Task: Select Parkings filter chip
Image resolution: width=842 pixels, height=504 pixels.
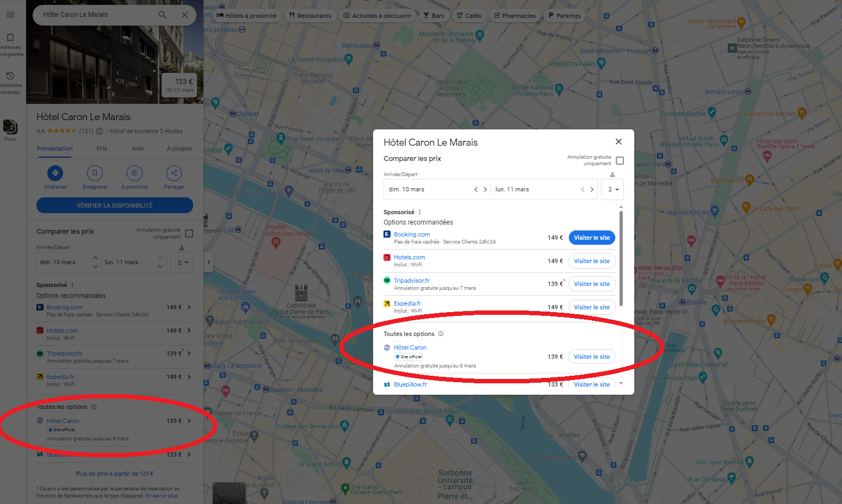Action: (x=565, y=16)
